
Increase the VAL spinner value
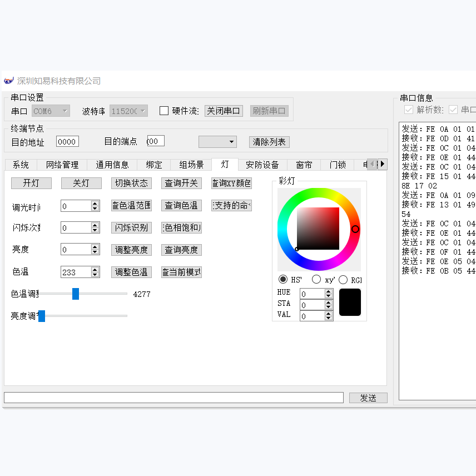pyautogui.click(x=328, y=314)
